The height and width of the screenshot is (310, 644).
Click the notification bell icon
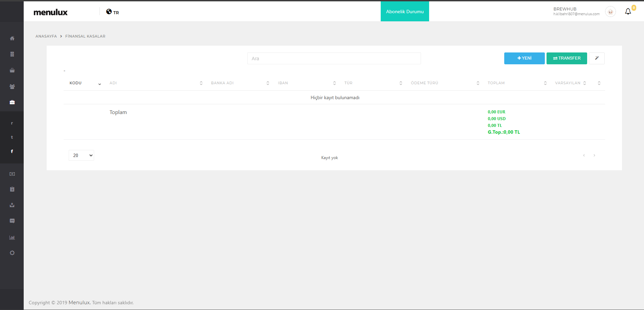[x=628, y=12]
